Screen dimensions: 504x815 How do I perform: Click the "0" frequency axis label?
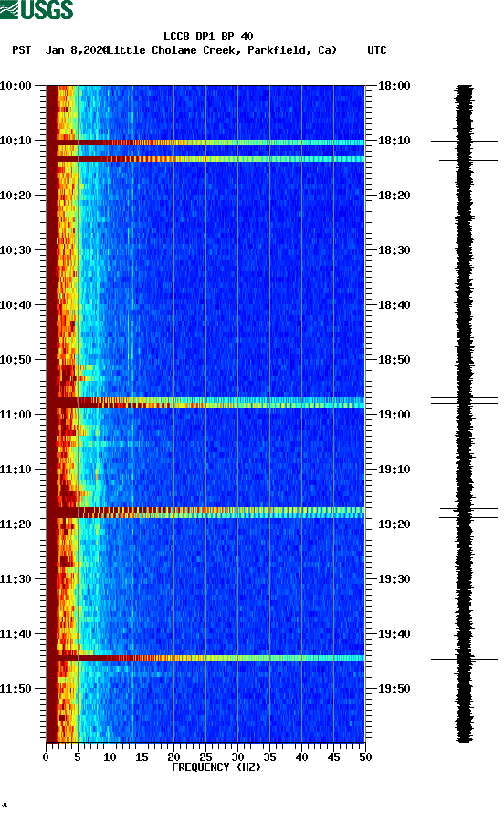(x=46, y=757)
